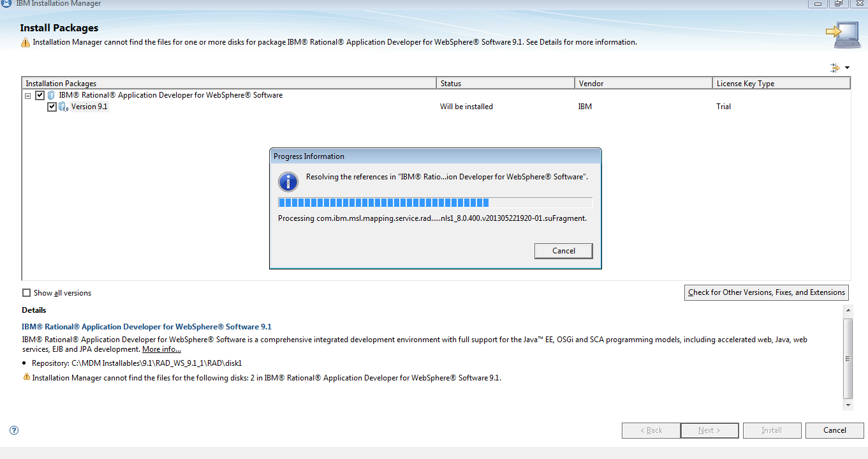Click the Vendor column header
Screen dimensions: 868x459
click(x=644, y=84)
